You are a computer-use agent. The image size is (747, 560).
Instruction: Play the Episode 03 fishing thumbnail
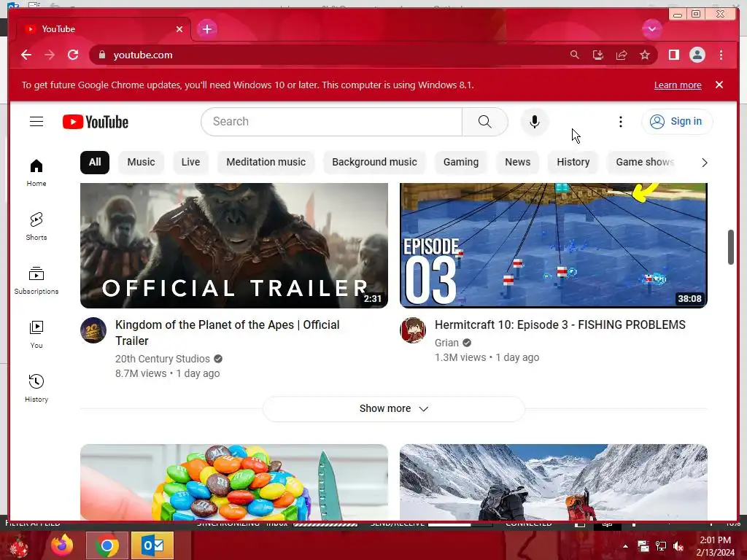pyautogui.click(x=554, y=245)
